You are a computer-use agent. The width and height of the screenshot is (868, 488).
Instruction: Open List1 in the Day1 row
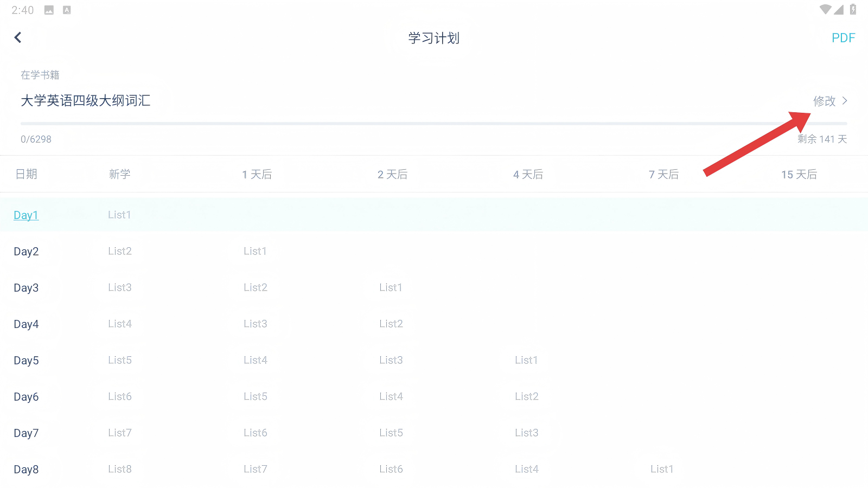coord(119,215)
